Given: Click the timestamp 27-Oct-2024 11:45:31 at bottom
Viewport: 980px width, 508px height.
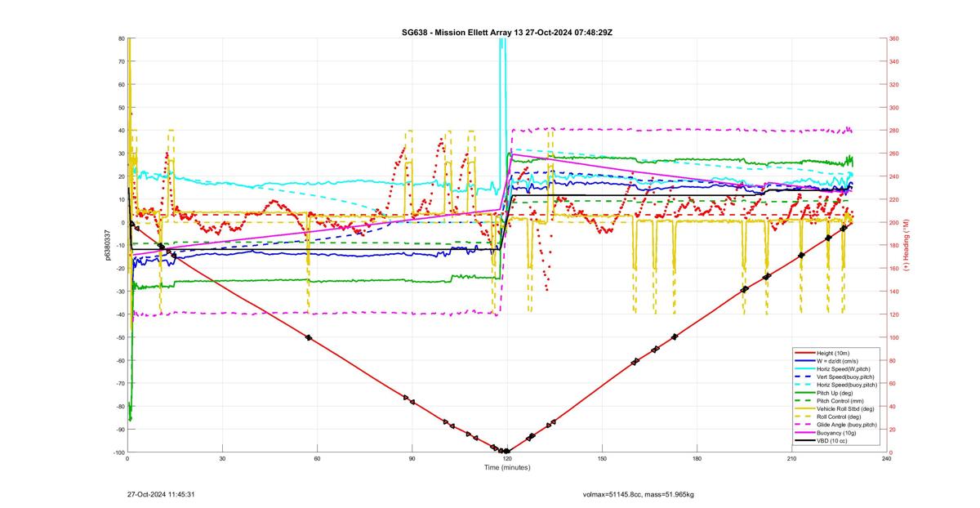Looking at the screenshot, I should point(160,494).
